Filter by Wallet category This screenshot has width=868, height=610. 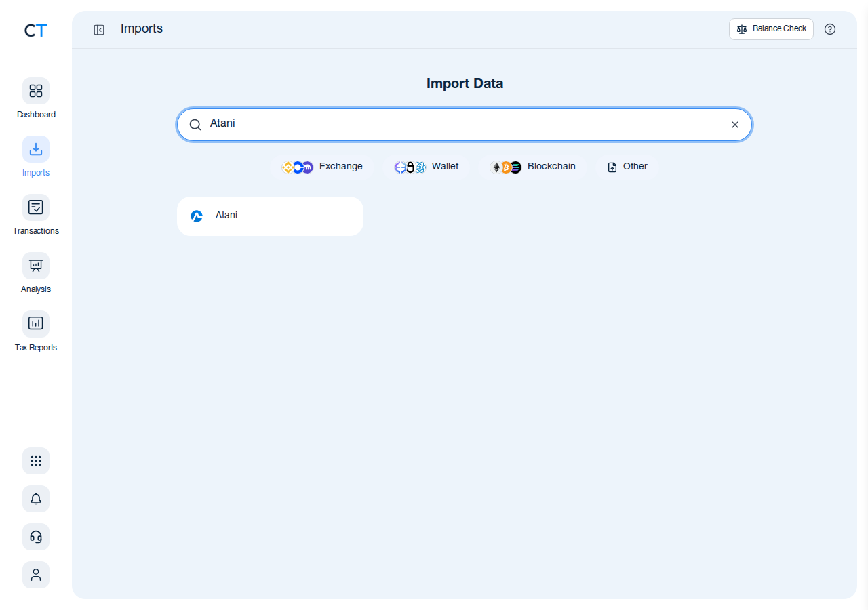pos(427,167)
